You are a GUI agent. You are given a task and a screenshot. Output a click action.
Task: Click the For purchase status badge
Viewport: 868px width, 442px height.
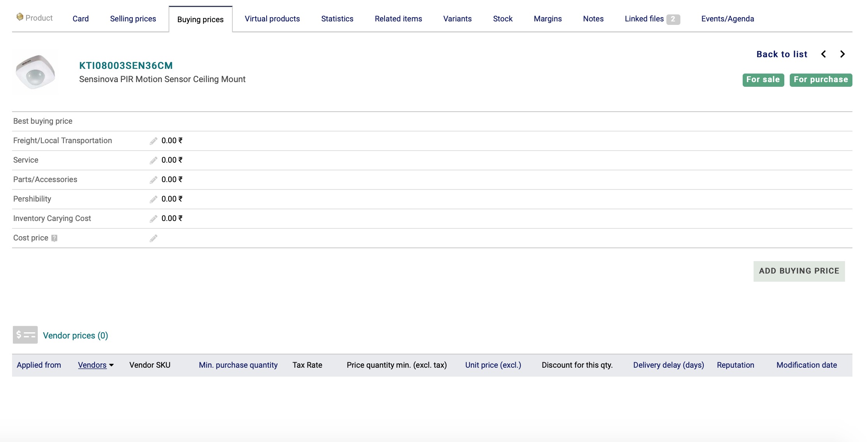coord(821,80)
